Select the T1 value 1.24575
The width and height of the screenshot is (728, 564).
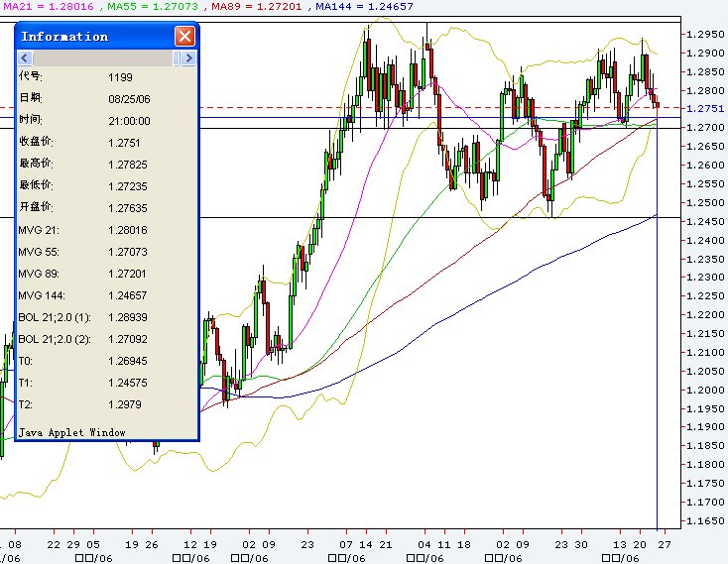[x=128, y=383]
